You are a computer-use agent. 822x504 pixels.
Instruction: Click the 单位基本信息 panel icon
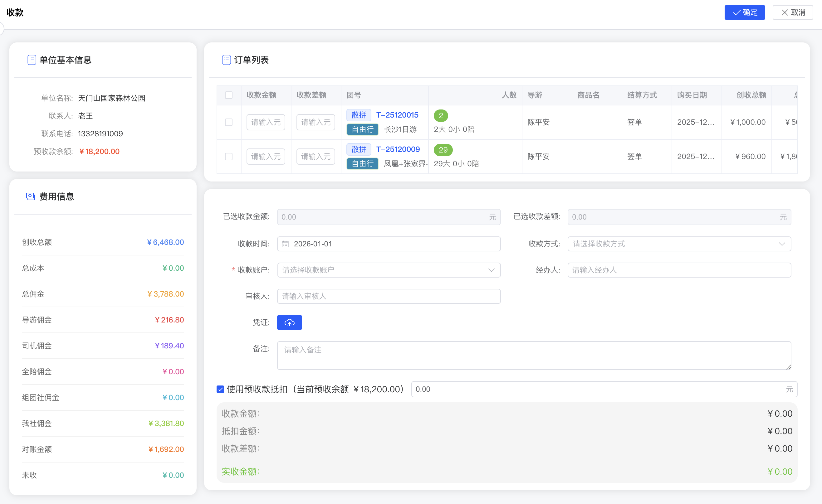[x=32, y=60]
